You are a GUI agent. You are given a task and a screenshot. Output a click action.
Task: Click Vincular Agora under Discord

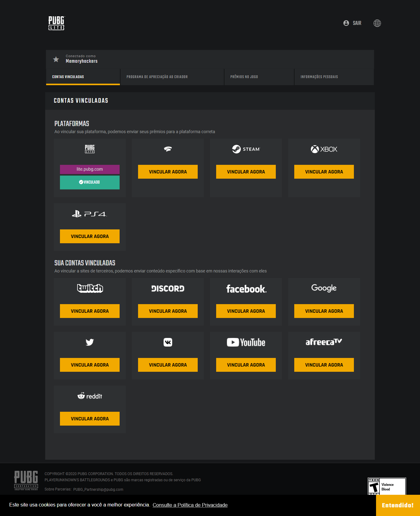[x=168, y=311]
